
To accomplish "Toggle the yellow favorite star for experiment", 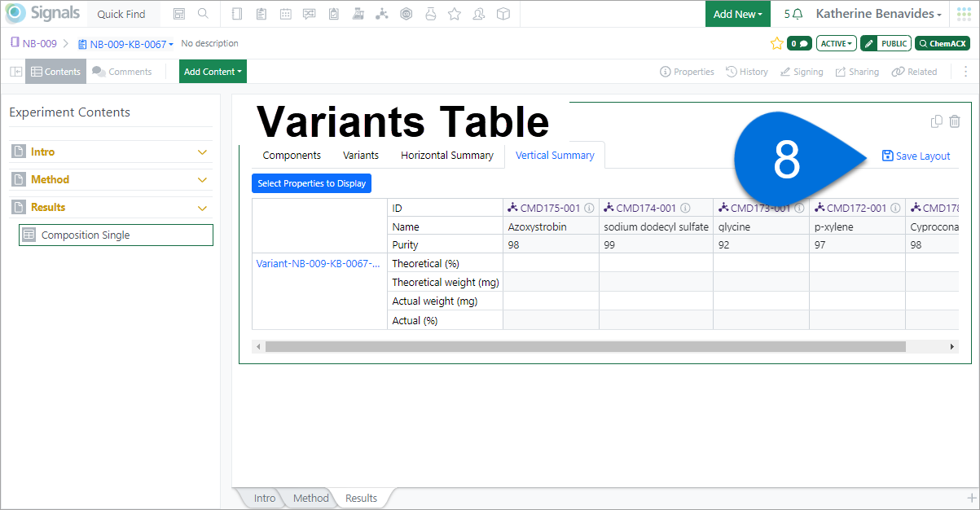I will [x=776, y=43].
